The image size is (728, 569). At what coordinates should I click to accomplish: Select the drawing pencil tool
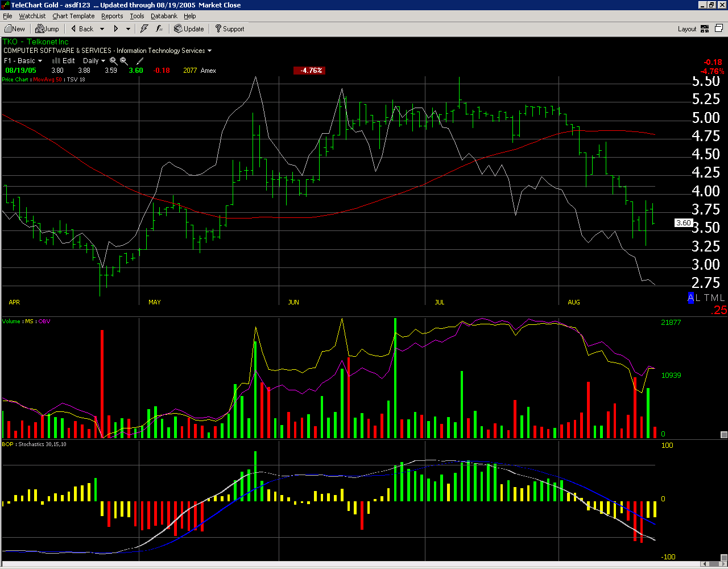[140, 61]
